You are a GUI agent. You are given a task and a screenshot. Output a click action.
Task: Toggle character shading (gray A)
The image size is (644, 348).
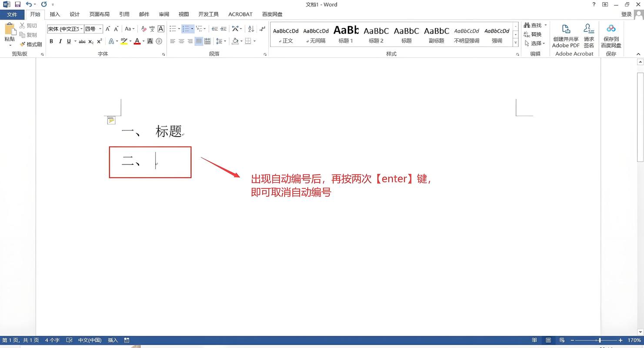pos(150,41)
